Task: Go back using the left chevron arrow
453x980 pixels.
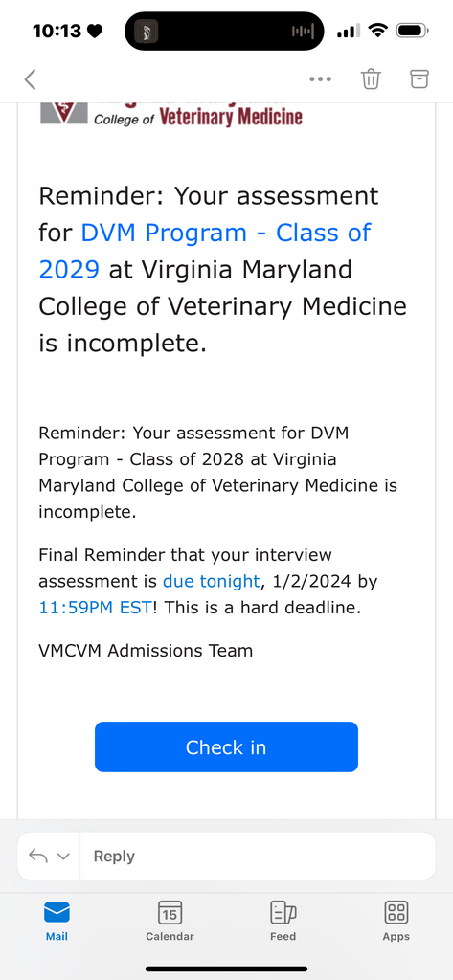Action: click(x=30, y=79)
